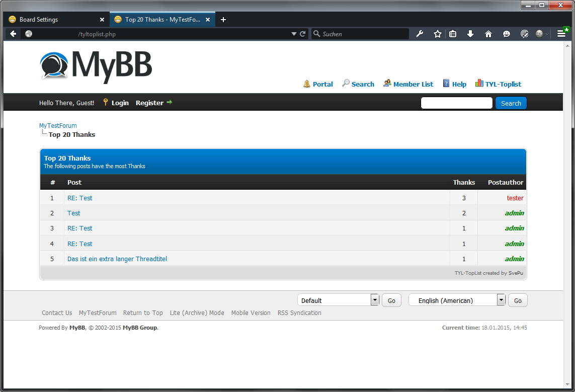
Task: Expand the English (American) language dropdown
Action: tap(501, 300)
